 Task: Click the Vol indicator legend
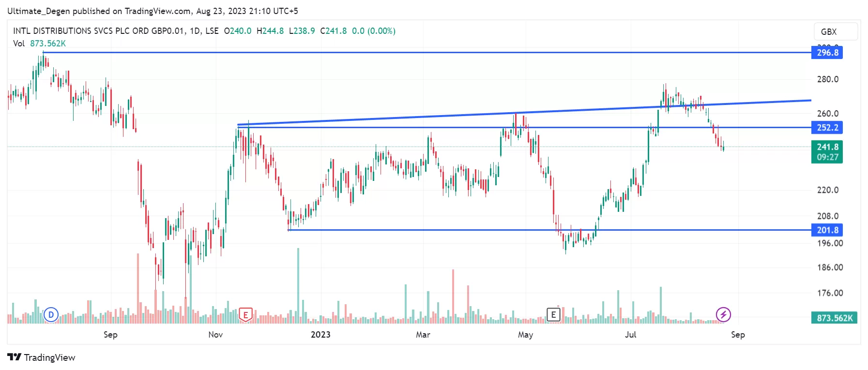pos(39,44)
